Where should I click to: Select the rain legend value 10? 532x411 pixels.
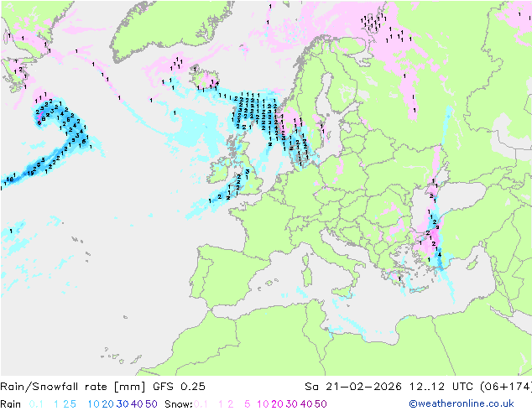(94, 404)
